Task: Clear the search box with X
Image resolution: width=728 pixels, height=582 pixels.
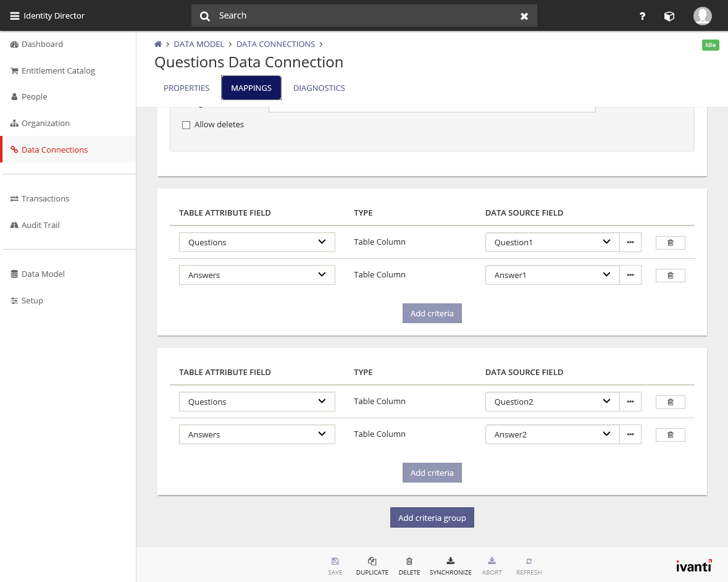Action: pos(524,16)
